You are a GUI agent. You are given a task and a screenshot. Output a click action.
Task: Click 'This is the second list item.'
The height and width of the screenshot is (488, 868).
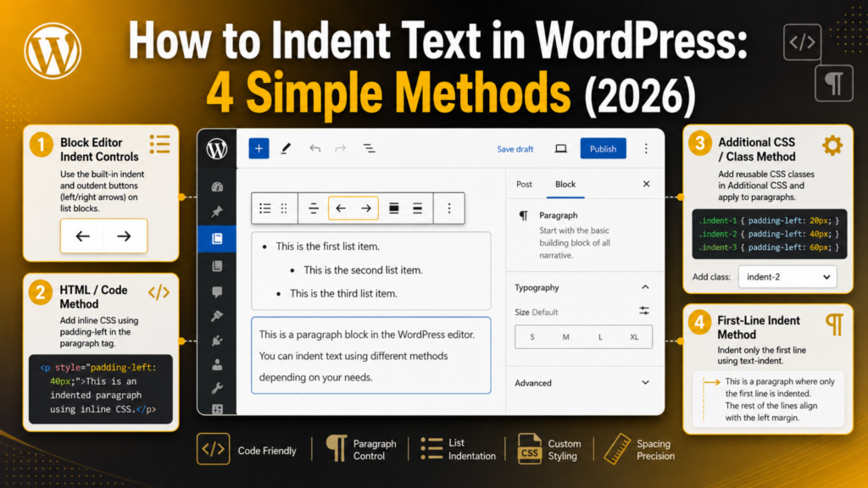pyautogui.click(x=363, y=270)
